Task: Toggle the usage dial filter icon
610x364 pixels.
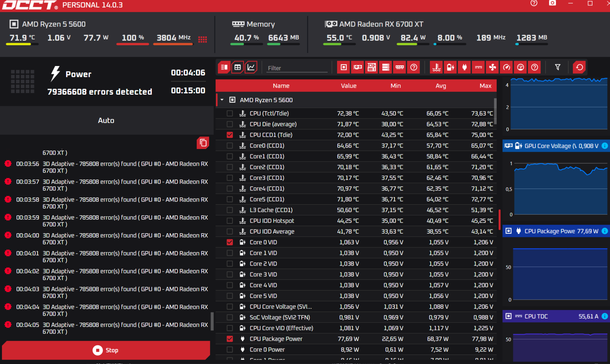Action: (x=521, y=67)
